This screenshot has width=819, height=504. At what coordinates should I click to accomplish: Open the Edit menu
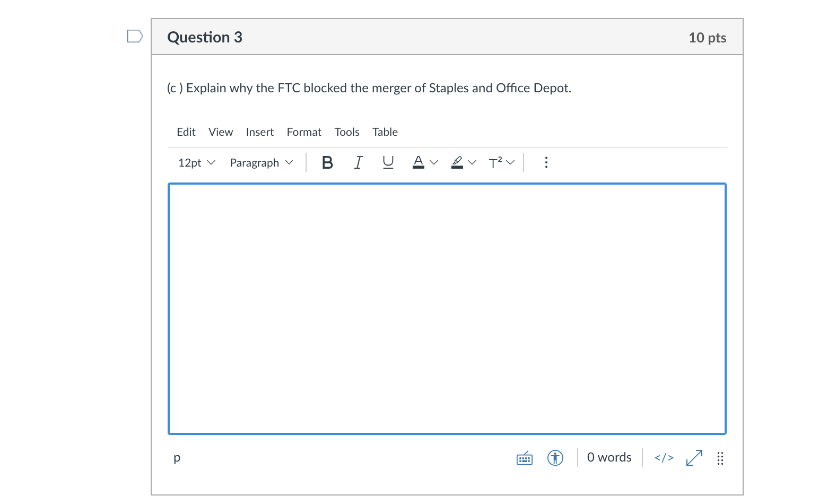186,132
